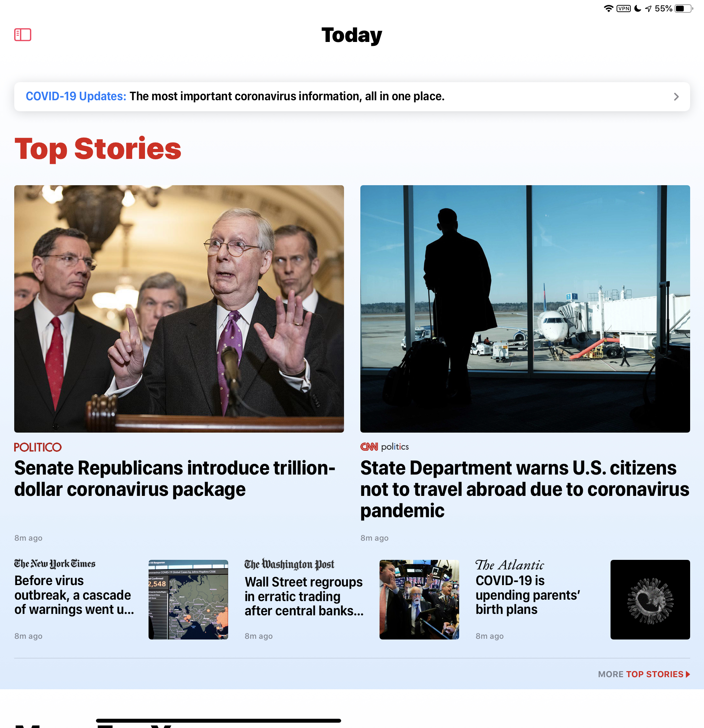Open State Department travel warning headline
This screenshot has height=728, width=704.
click(525, 489)
